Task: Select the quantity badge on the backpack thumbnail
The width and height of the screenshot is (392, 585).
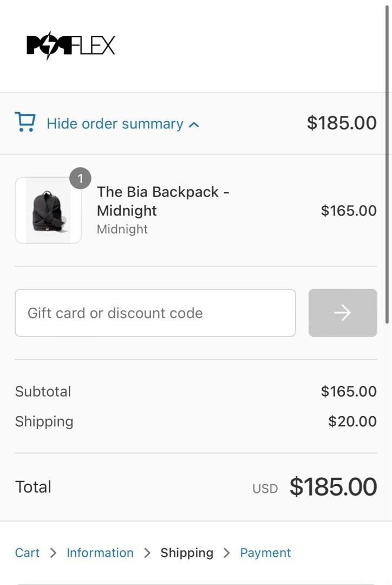Action: click(80, 178)
